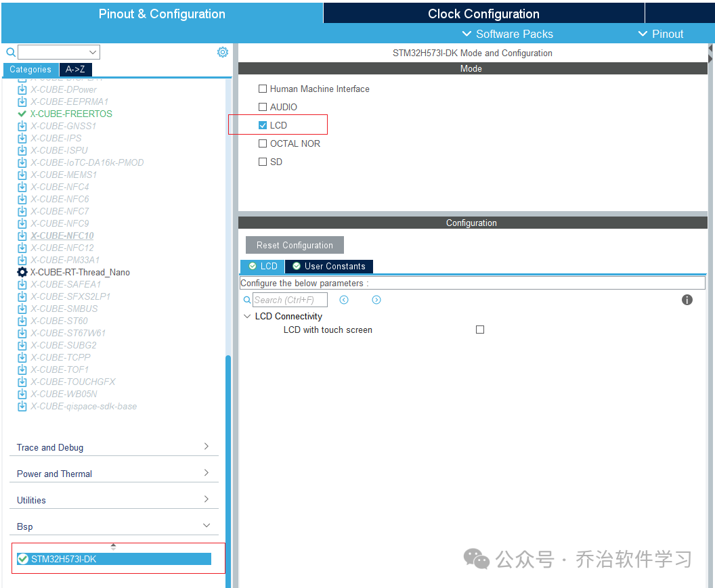Open the categories settings gear icon
Viewport: 715px width, 588px height.
[x=223, y=52]
